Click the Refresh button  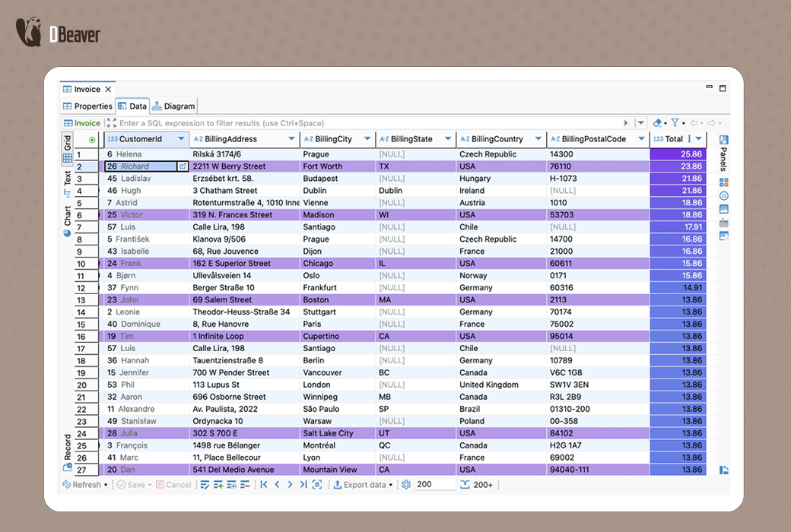(84, 485)
